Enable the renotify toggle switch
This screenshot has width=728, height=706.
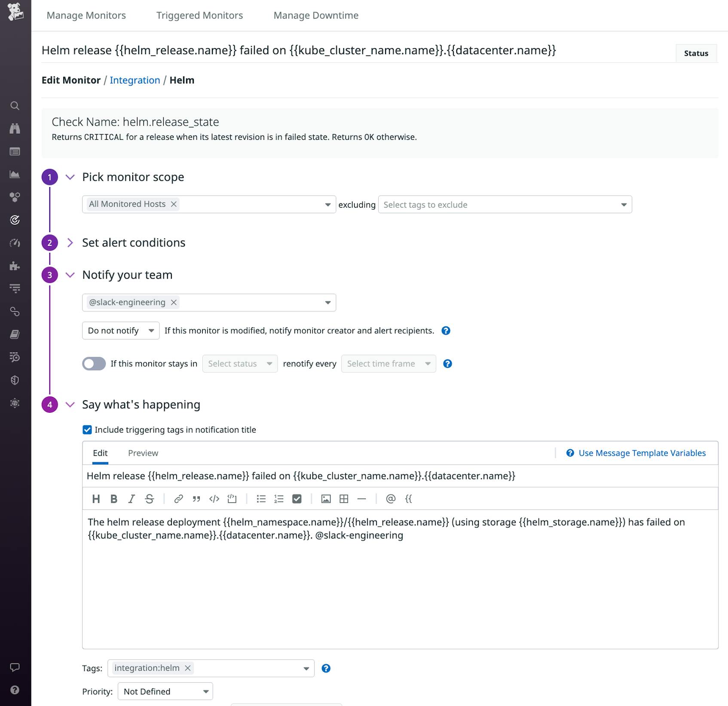(94, 363)
